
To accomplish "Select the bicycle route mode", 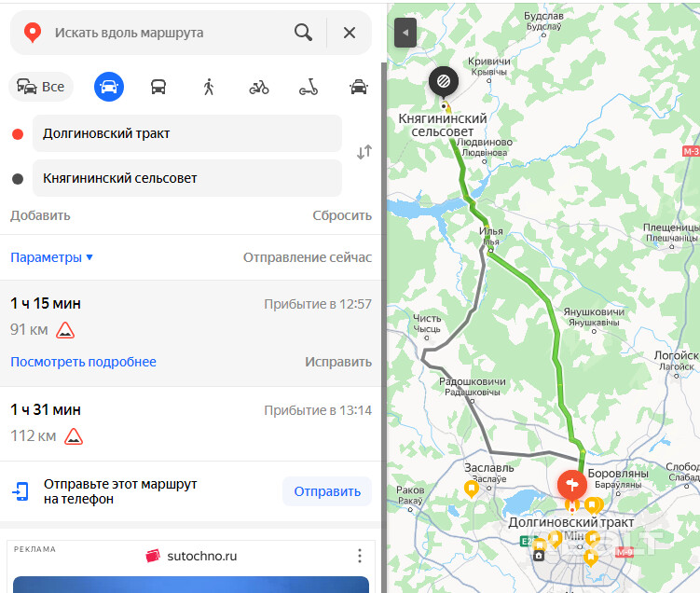I will tap(259, 87).
